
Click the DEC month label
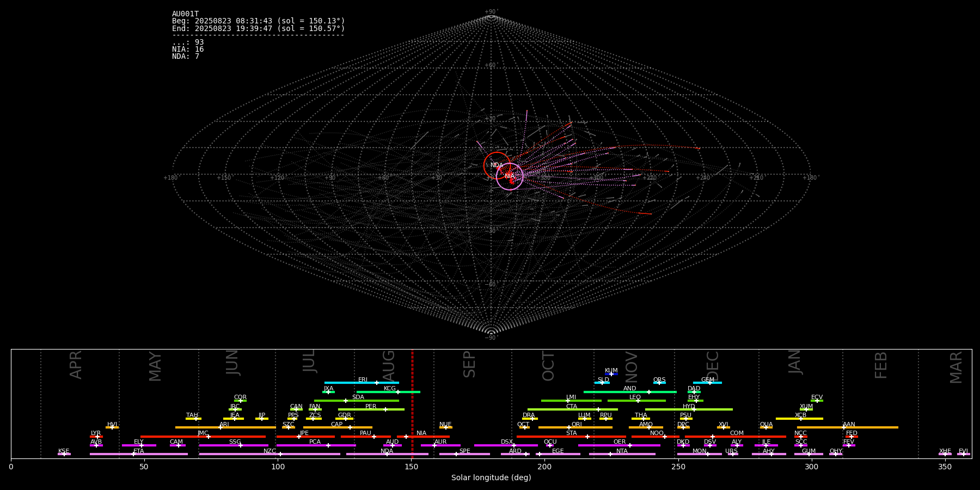click(713, 366)
